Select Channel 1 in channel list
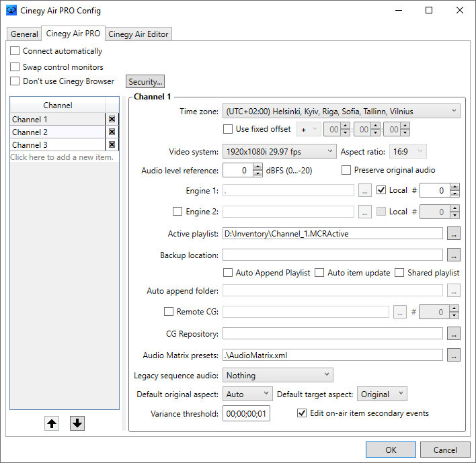476x463 pixels. (x=58, y=119)
